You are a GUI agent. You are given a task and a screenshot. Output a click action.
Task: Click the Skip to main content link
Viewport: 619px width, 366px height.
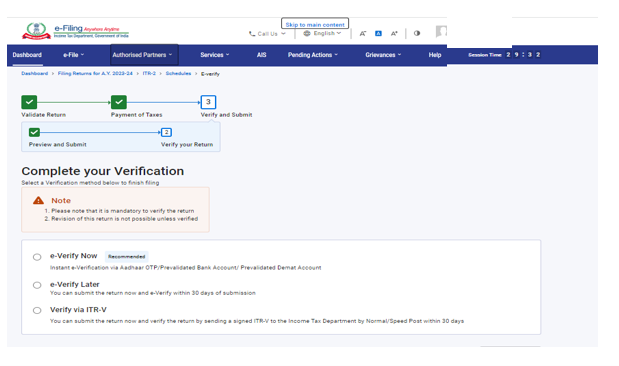click(315, 24)
